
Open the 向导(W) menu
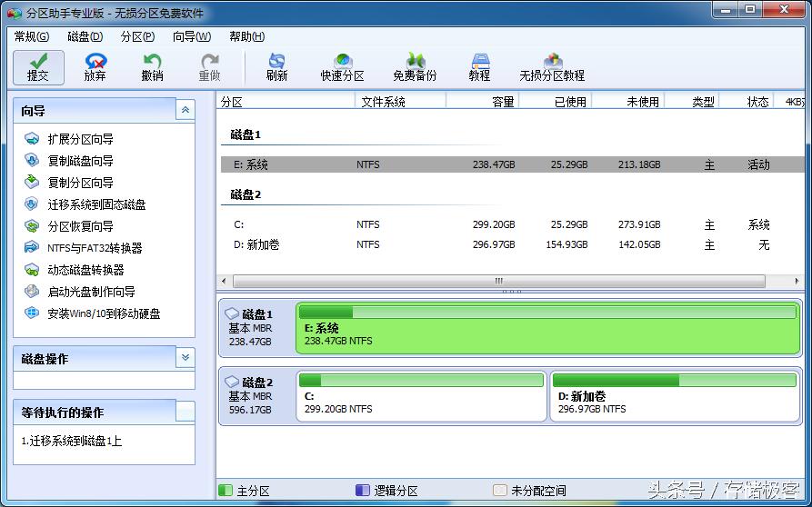coord(192,36)
